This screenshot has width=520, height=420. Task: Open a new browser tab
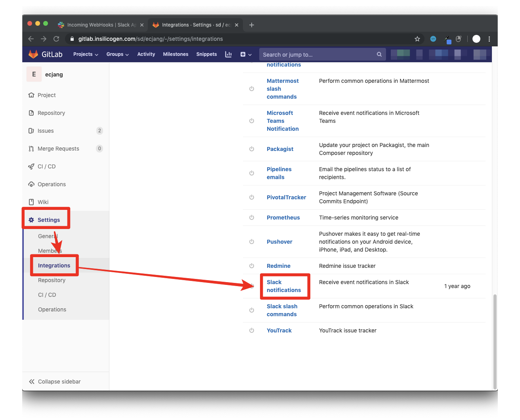tap(252, 25)
